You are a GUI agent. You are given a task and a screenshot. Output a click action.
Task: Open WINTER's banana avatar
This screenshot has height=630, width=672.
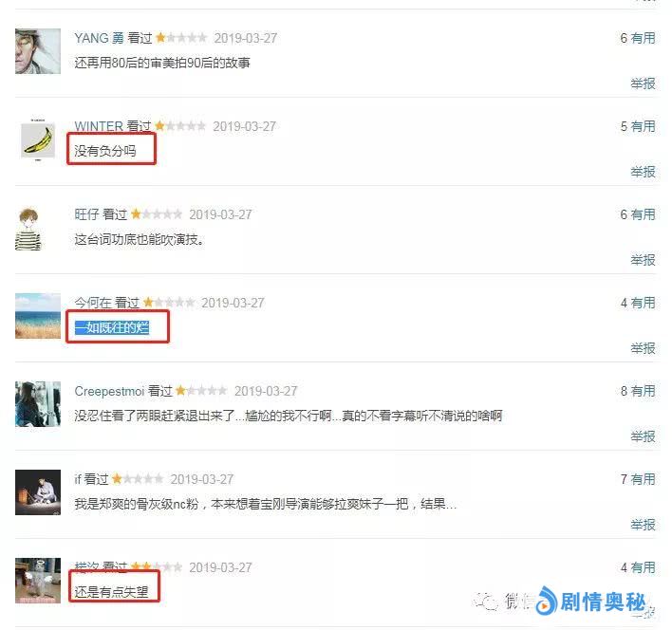(x=38, y=140)
